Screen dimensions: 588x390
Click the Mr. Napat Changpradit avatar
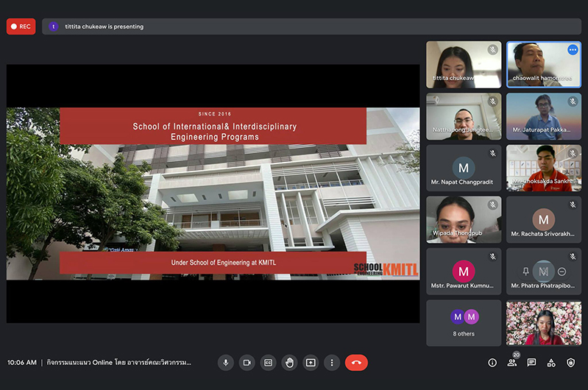[x=464, y=168]
